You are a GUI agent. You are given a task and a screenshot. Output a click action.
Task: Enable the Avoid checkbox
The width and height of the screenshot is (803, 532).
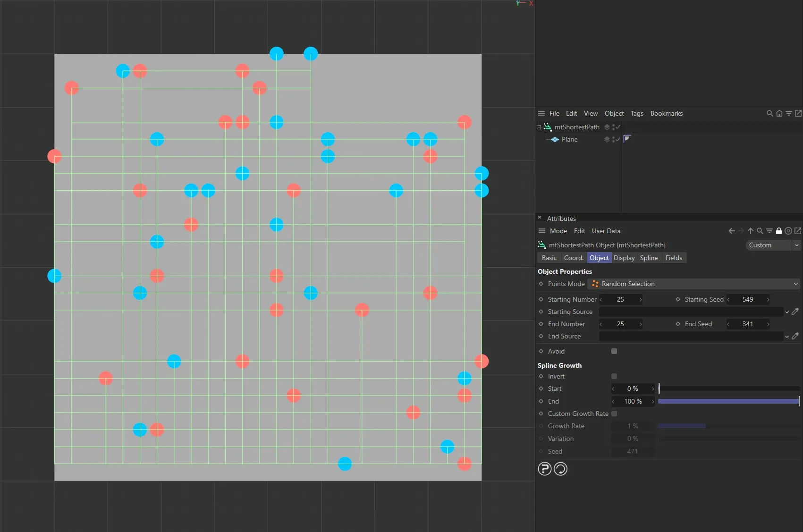click(614, 351)
